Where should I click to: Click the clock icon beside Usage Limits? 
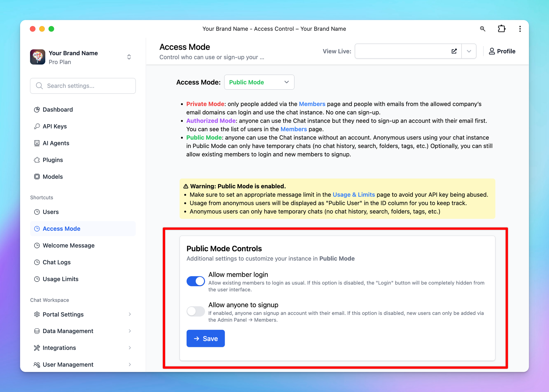37,279
